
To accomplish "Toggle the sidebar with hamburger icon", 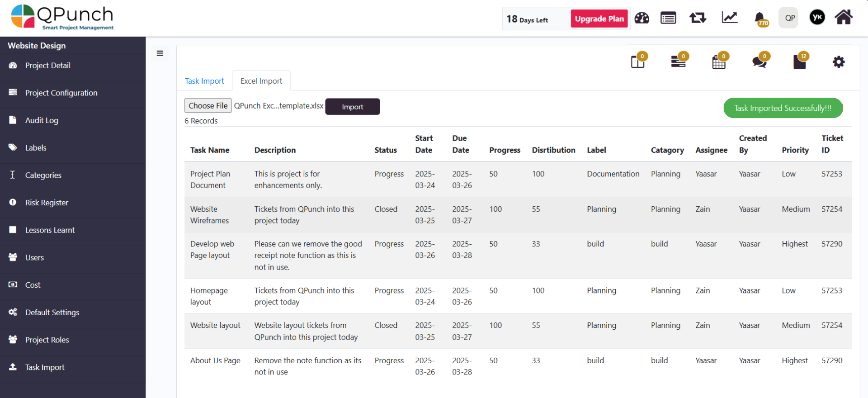I will [160, 53].
